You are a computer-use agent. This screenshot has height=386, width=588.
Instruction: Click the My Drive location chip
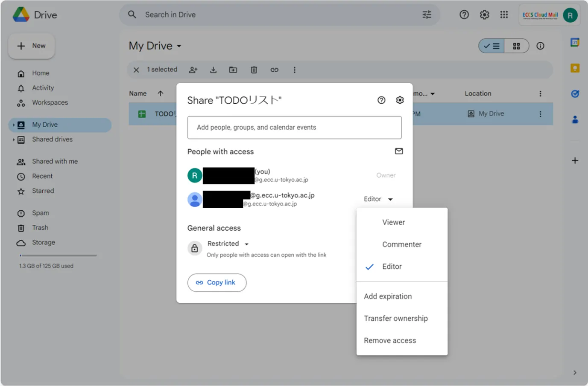coord(486,114)
